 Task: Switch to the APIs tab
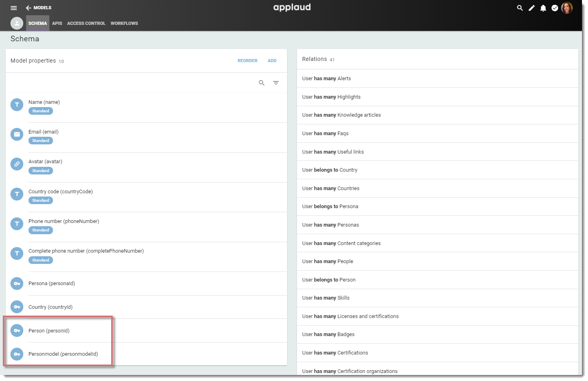pyautogui.click(x=57, y=23)
